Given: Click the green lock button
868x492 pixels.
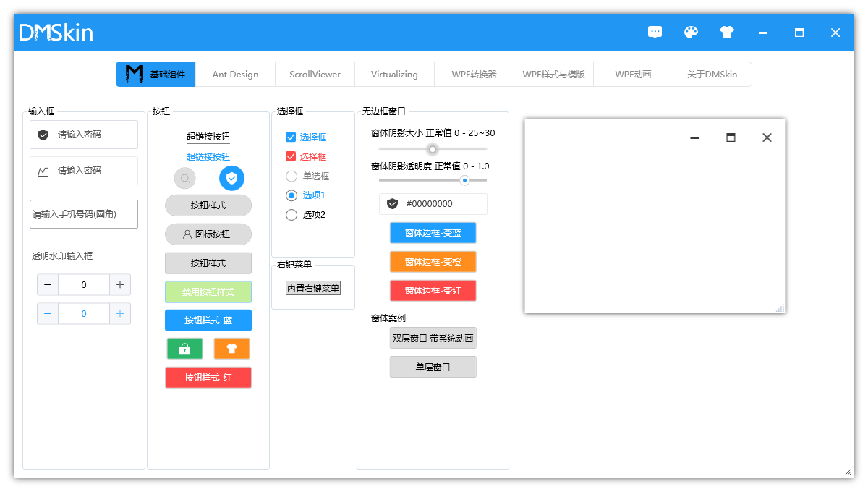Looking at the screenshot, I should pos(184,348).
